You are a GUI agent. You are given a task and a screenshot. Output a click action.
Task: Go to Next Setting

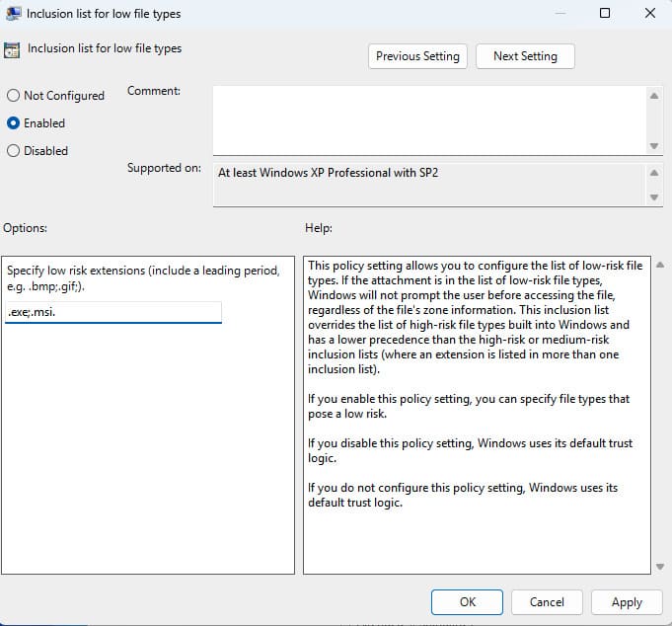coord(525,56)
